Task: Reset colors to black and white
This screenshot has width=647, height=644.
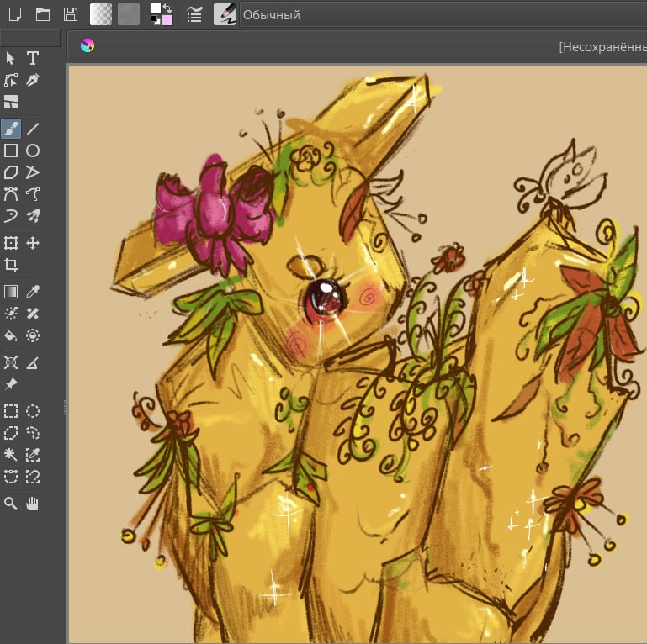Action: click(156, 20)
